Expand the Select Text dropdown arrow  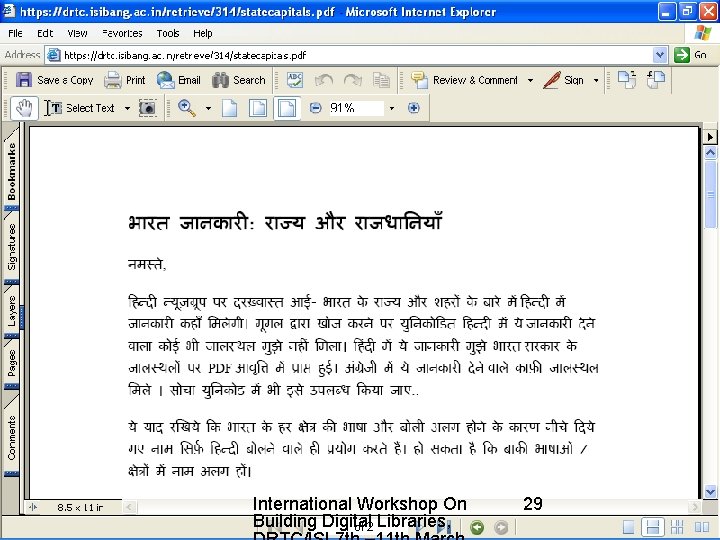[127, 109]
